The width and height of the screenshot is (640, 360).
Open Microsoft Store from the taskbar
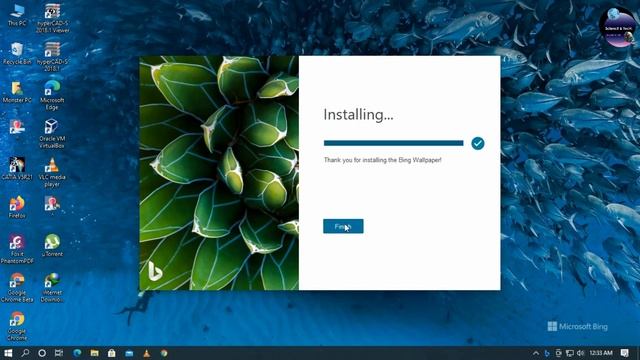pyautogui.click(x=111, y=353)
